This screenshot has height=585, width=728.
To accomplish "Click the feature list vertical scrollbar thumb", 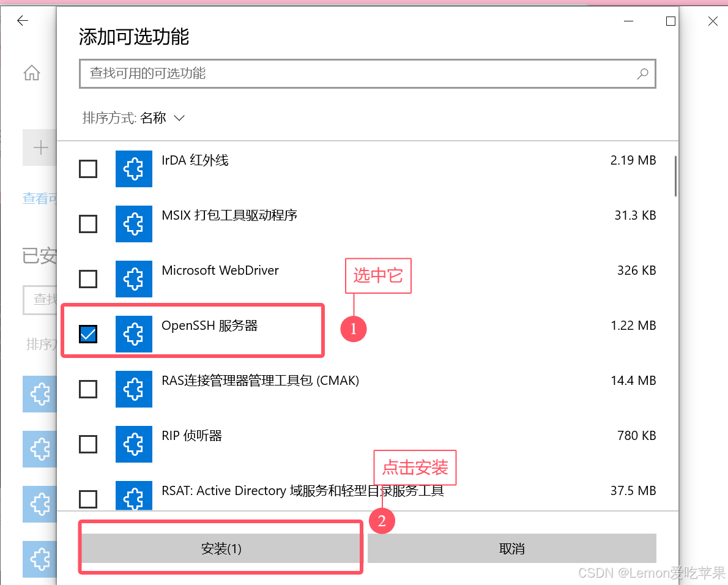I will coord(675,176).
